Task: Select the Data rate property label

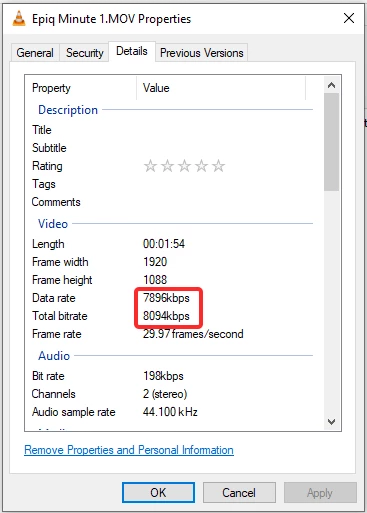Action: pos(54,298)
